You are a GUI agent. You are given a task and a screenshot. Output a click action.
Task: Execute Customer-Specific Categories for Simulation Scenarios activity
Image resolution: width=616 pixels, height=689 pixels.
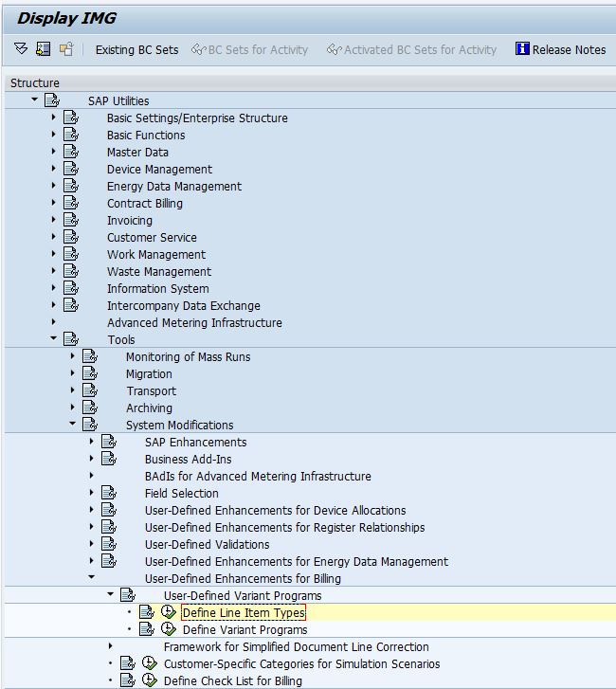tap(150, 663)
